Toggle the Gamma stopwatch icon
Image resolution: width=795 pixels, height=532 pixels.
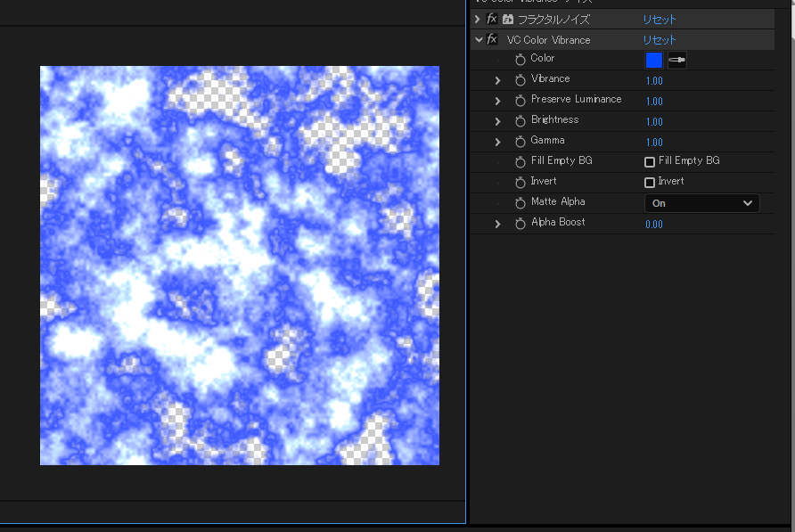pos(520,142)
